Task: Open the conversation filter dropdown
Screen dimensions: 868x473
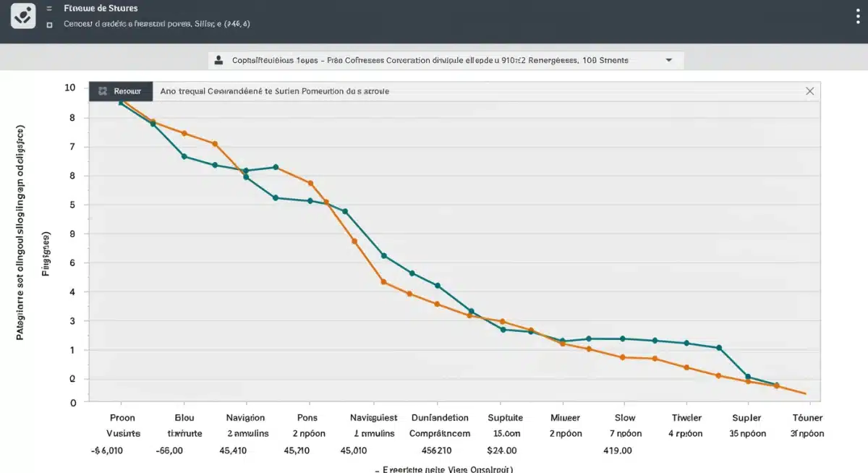Action: point(445,60)
